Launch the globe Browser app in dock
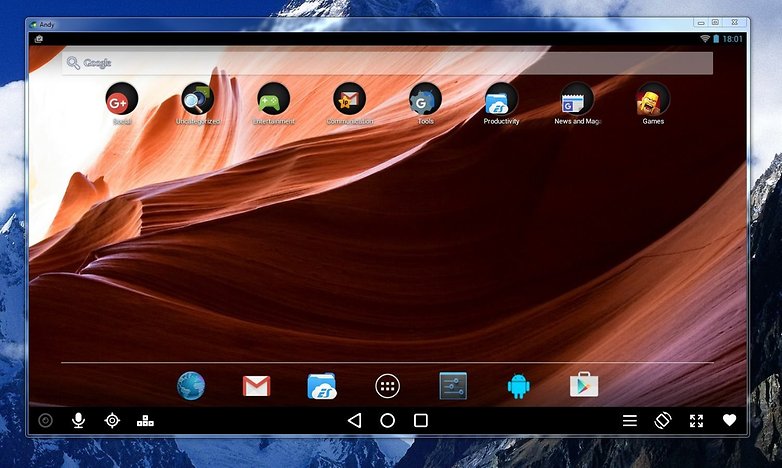 coord(191,386)
